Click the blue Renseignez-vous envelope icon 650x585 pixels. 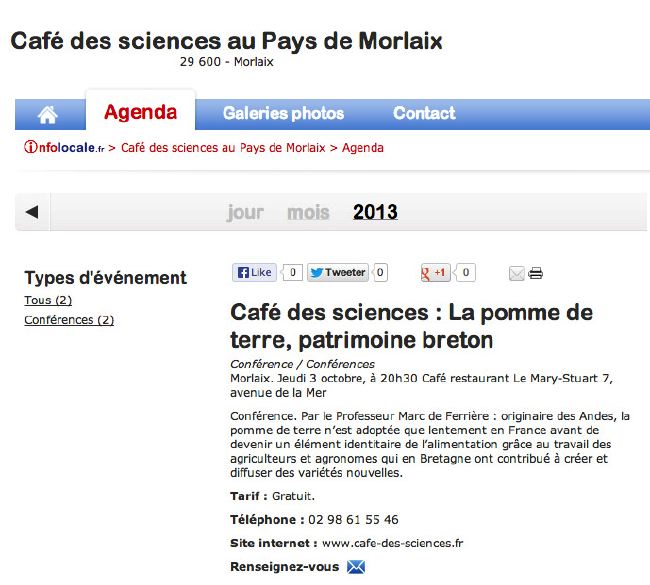point(356,567)
